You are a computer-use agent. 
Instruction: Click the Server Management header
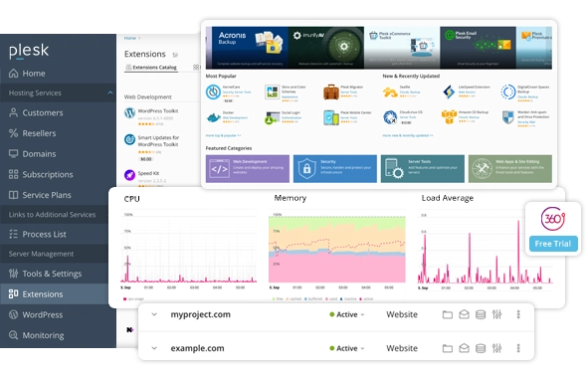coord(41,254)
